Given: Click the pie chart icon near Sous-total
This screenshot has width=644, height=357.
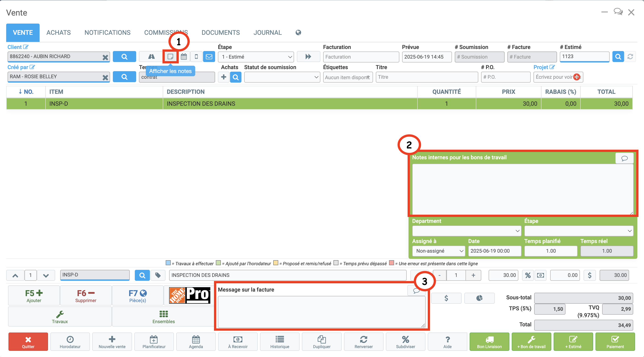Looking at the screenshot, I should (479, 298).
